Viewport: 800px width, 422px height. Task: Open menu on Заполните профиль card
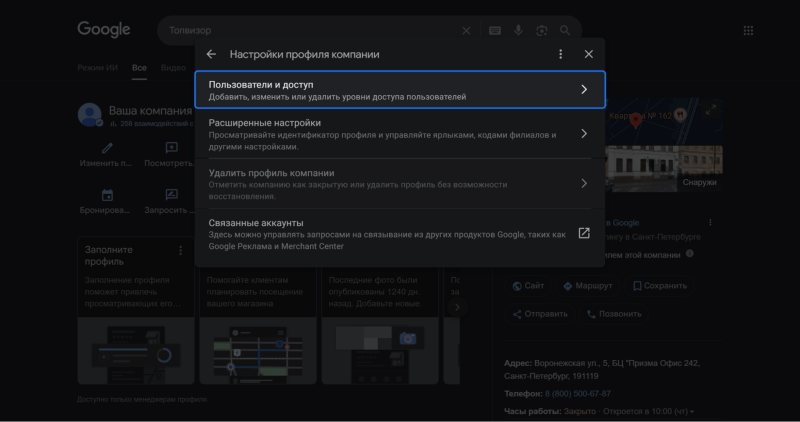point(180,251)
